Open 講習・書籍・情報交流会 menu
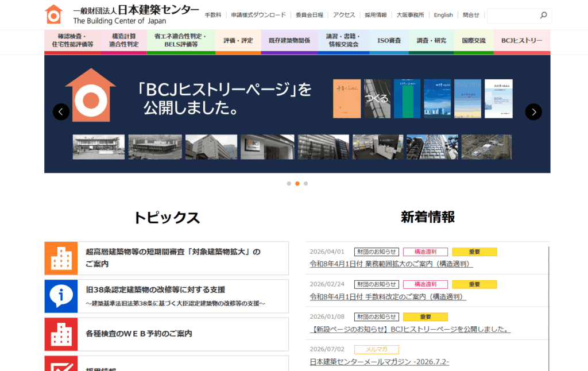 click(x=343, y=41)
